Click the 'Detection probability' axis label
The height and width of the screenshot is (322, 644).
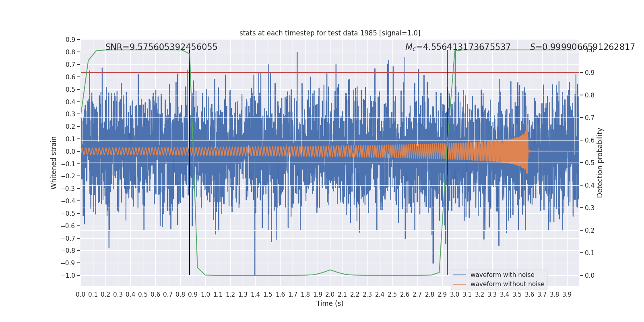pos(600,163)
